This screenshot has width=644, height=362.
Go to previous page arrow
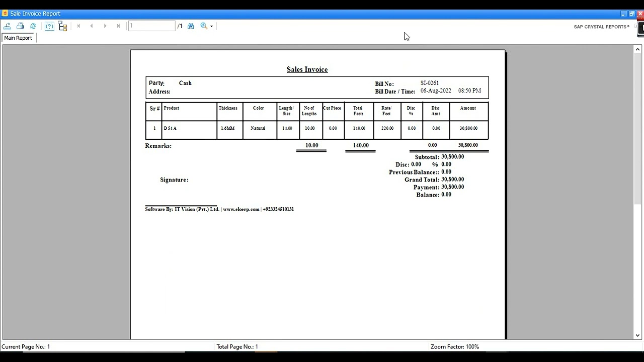[x=92, y=26]
